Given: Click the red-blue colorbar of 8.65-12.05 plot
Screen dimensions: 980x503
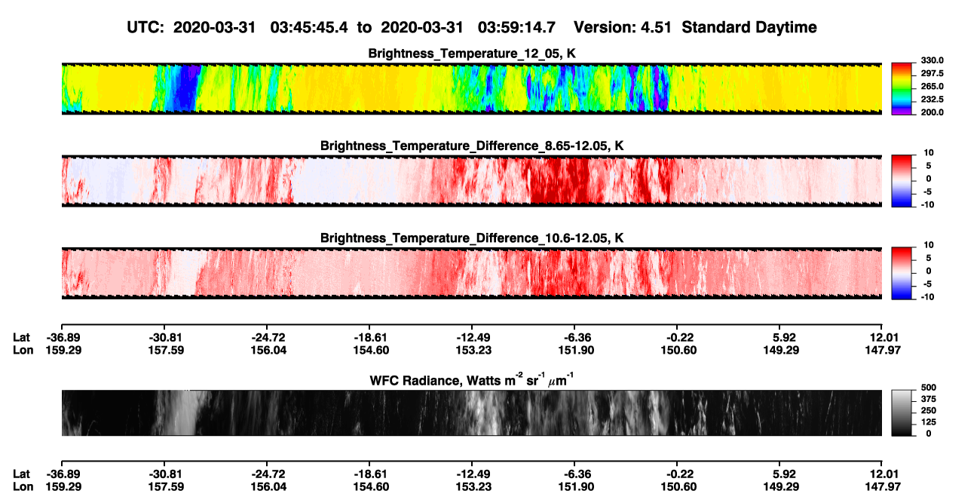Looking at the screenshot, I should coord(902,180).
